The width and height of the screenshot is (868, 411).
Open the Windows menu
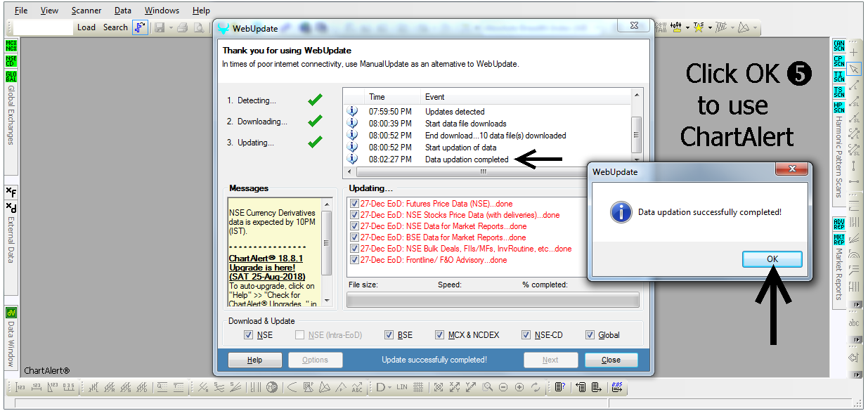[x=162, y=11]
